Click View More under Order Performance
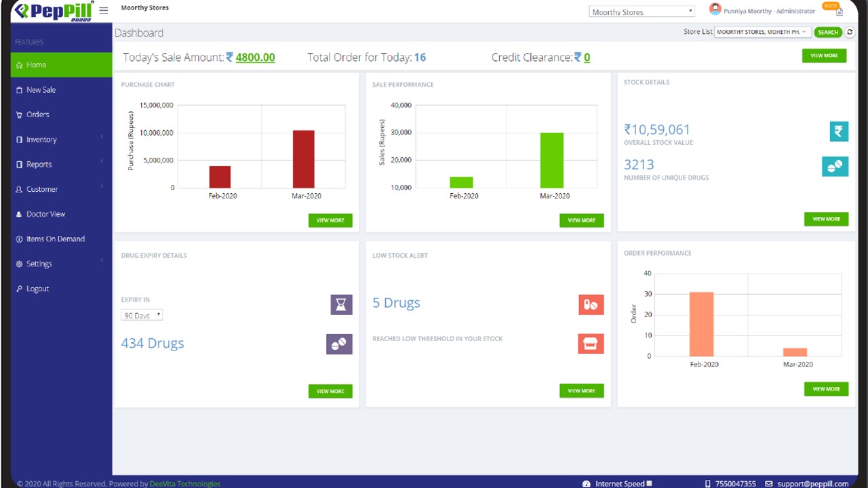The width and height of the screenshot is (868, 488). point(826,389)
